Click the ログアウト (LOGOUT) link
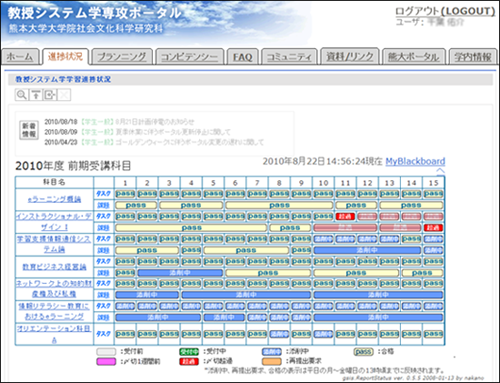This screenshot has height=383, width=500. [x=445, y=11]
